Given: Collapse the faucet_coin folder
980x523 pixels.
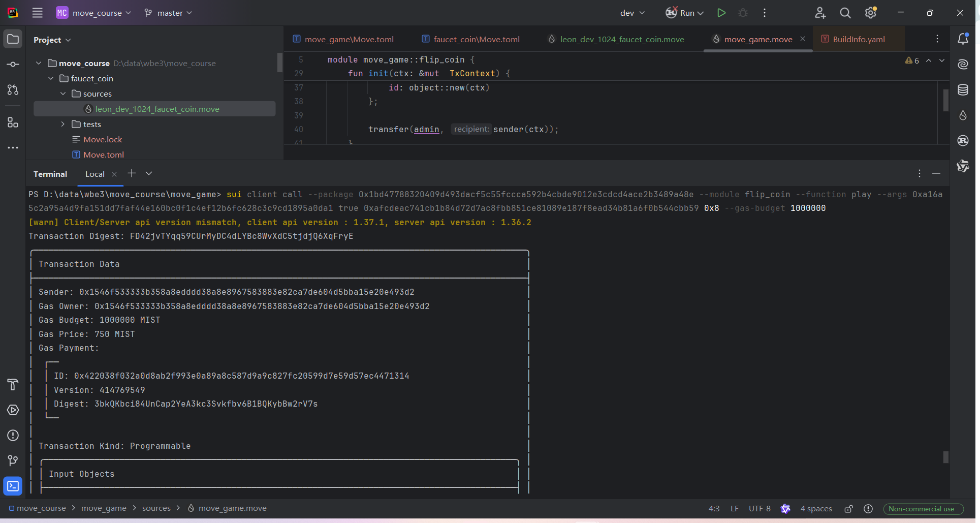Looking at the screenshot, I should [x=51, y=78].
